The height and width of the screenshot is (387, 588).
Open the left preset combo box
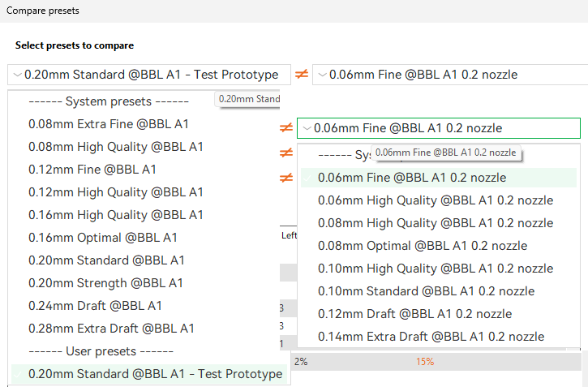(x=149, y=75)
